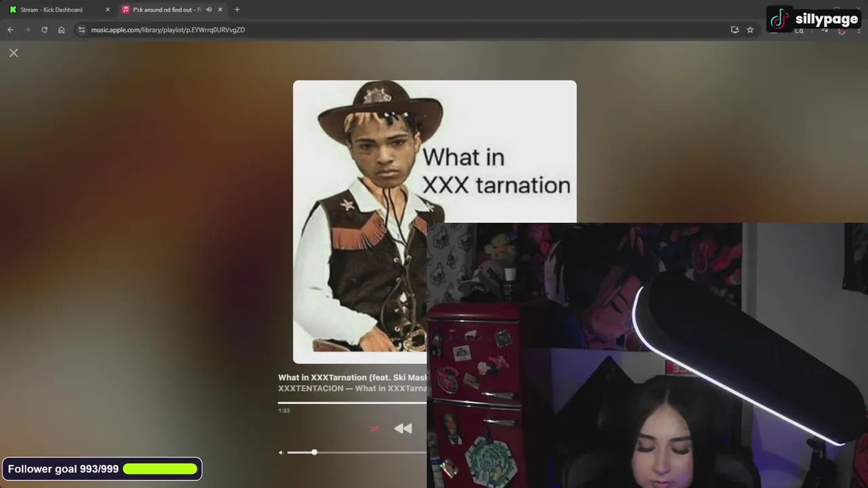Image resolution: width=868 pixels, height=488 pixels.
Task: Toggle shuffle in the music player
Action: tap(374, 428)
